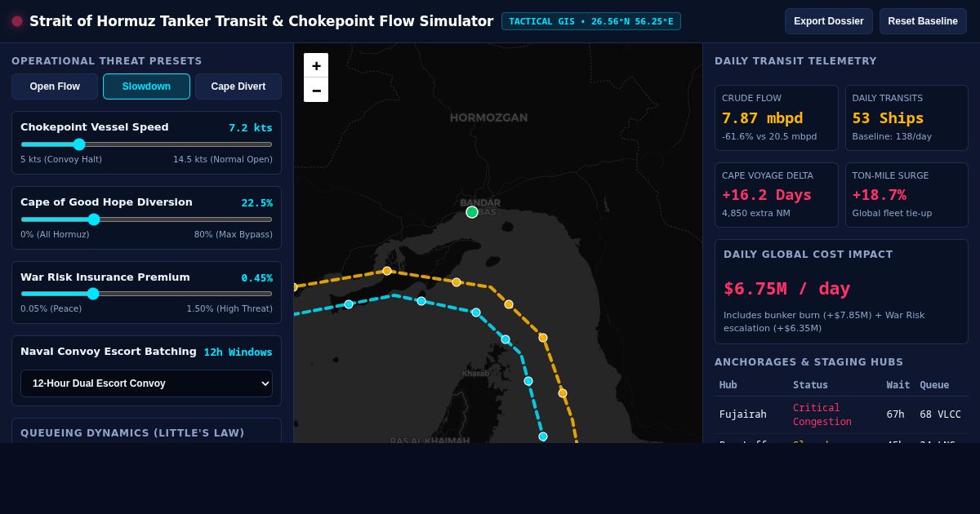The height and width of the screenshot is (514, 980).
Task: Click the 12h Windows convoy value
Action: 238,352
